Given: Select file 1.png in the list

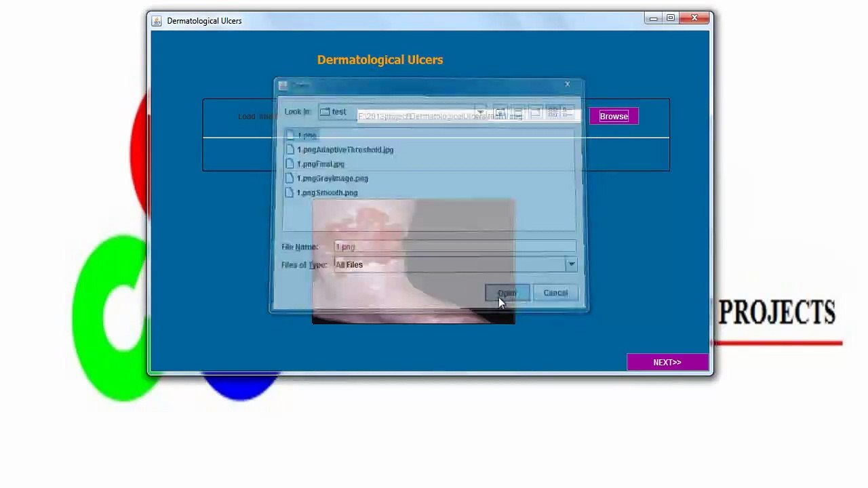Looking at the screenshot, I should click(302, 136).
